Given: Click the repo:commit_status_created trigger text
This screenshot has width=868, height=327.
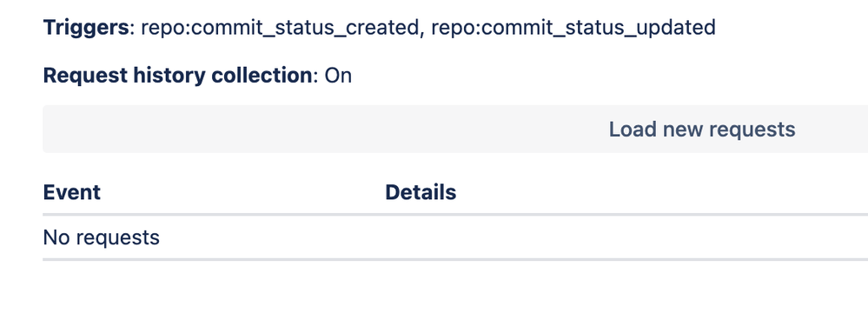Looking at the screenshot, I should coord(280,27).
